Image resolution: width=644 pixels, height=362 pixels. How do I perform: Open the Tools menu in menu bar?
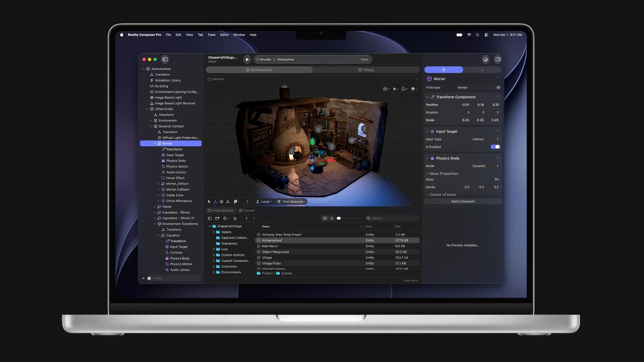[x=211, y=35]
